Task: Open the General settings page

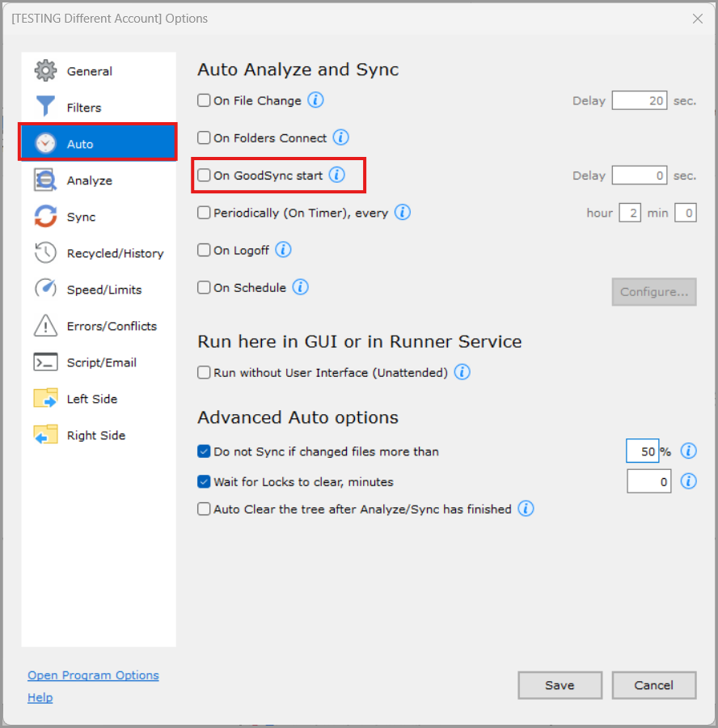Action: [99, 70]
